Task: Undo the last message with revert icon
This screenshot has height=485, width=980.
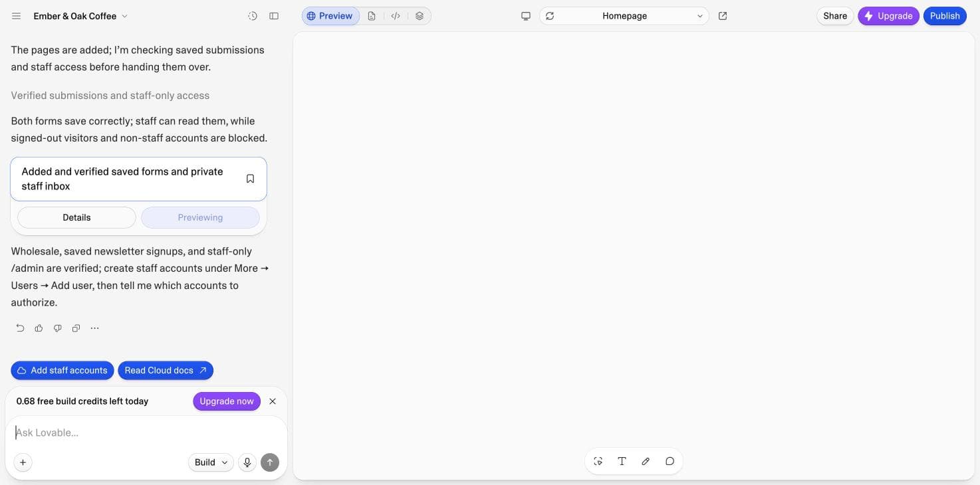Action: [x=20, y=328]
